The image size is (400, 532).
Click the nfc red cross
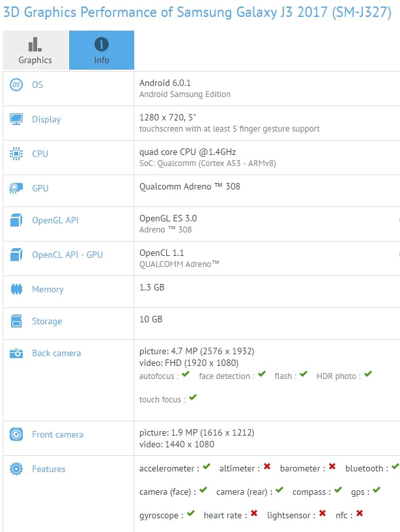pos(360,513)
